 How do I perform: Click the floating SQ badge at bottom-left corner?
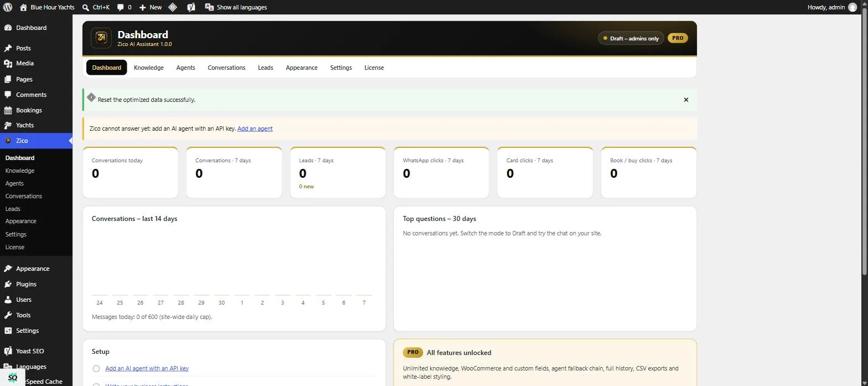(12, 377)
